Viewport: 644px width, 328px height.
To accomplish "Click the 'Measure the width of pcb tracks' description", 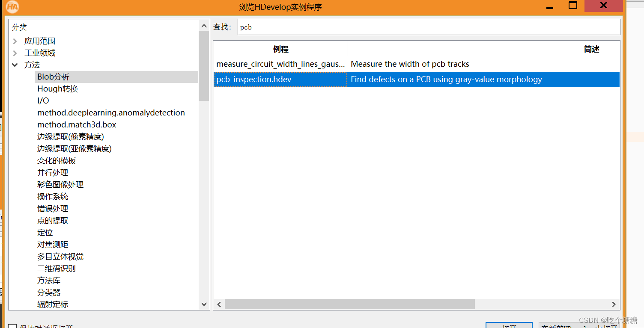I will point(410,64).
